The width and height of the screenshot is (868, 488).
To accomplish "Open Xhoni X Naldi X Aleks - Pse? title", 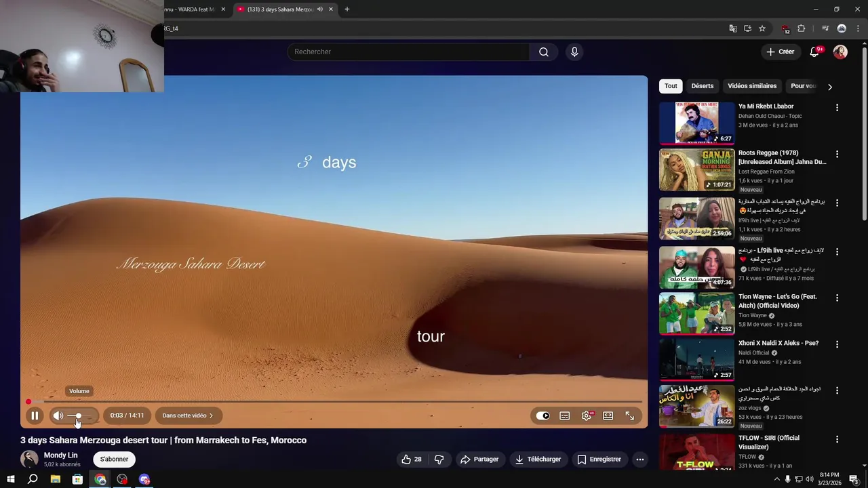I will (778, 343).
